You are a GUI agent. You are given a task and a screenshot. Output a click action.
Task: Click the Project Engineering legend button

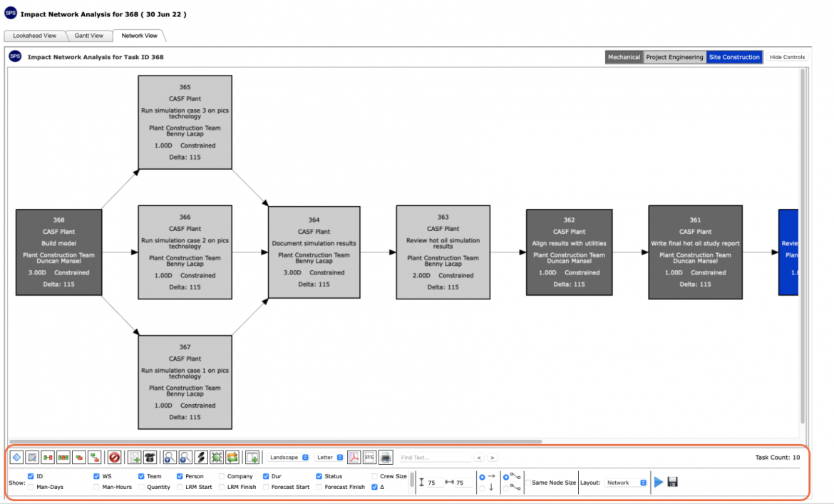click(x=674, y=57)
